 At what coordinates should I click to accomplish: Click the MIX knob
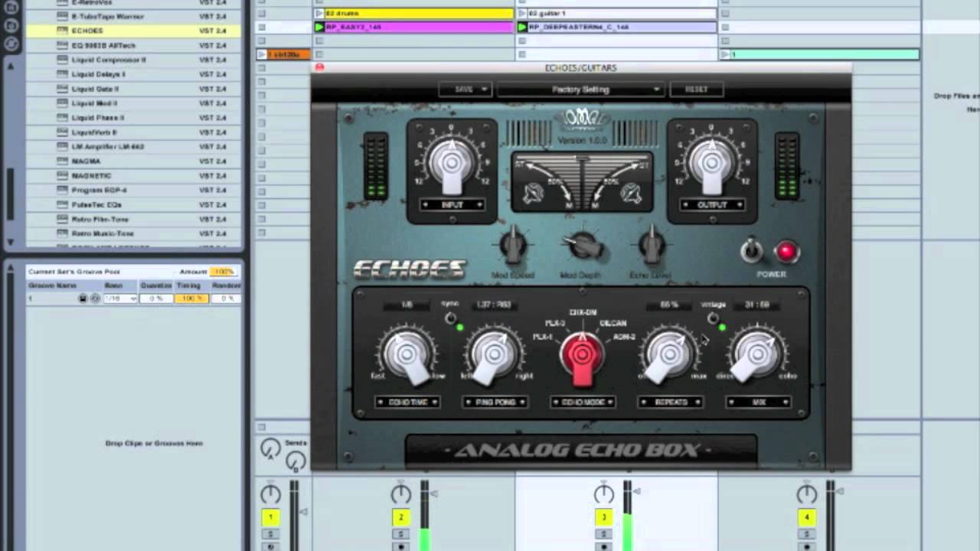(x=757, y=355)
